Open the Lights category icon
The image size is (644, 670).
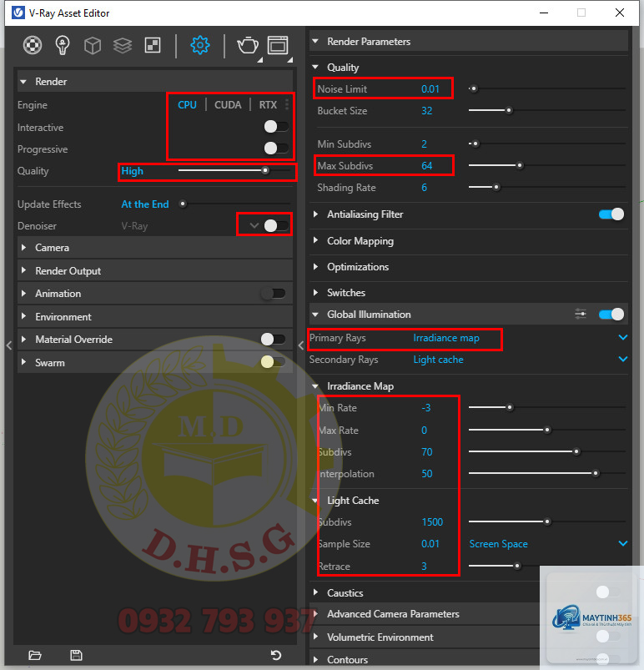point(63,45)
